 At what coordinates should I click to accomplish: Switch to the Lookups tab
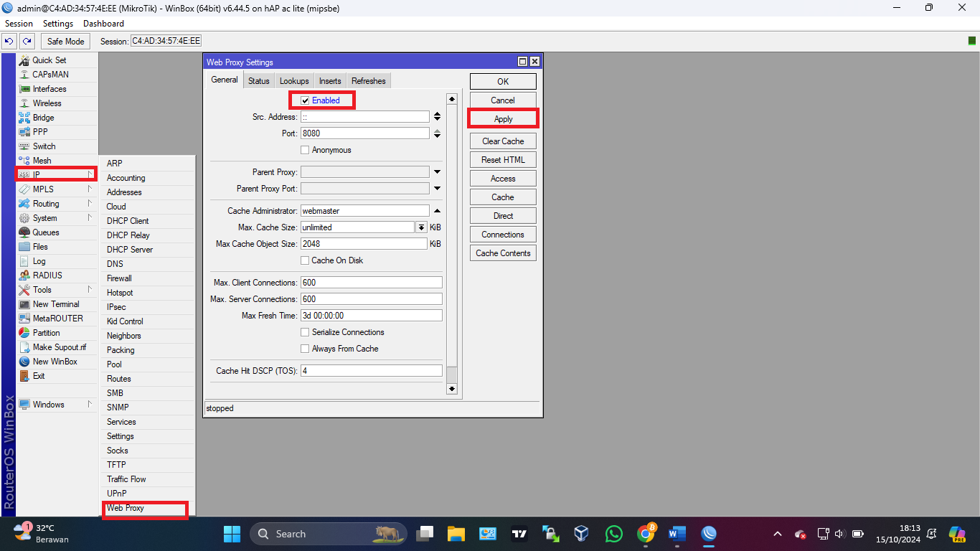(294, 81)
